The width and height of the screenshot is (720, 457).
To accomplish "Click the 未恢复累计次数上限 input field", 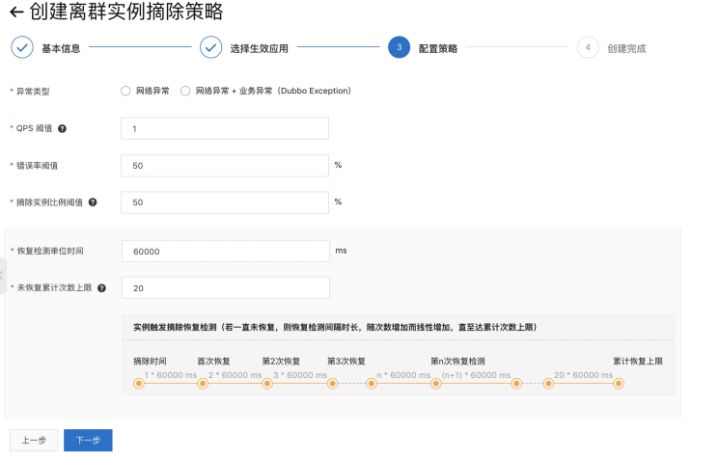I will (x=225, y=288).
